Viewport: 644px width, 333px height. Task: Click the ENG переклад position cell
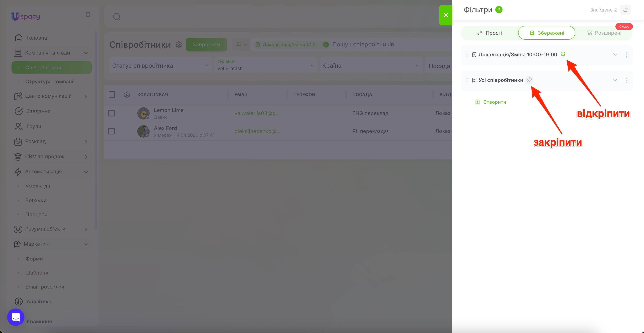(x=370, y=113)
